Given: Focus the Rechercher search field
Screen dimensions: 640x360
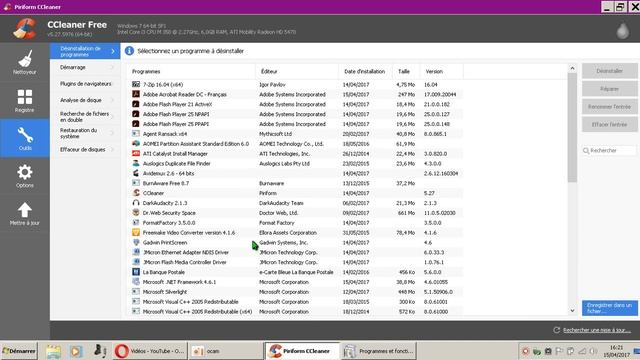Looking at the screenshot, I should click(x=609, y=151).
